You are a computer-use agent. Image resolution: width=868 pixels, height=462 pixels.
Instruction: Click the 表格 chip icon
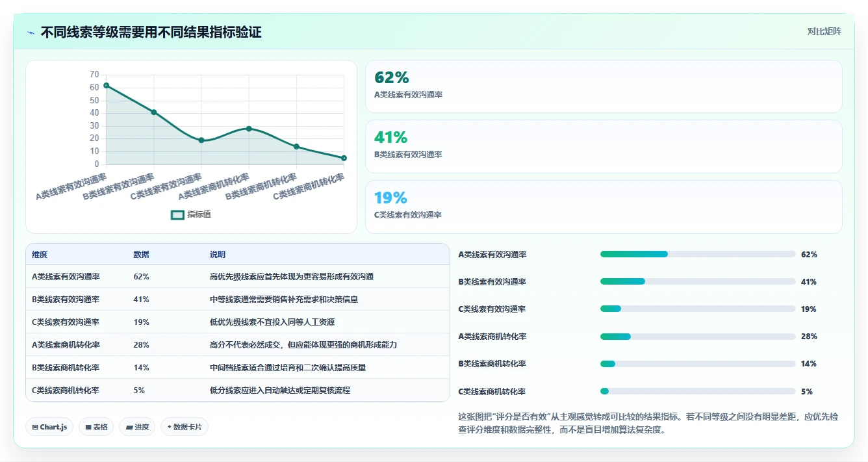[x=88, y=428]
